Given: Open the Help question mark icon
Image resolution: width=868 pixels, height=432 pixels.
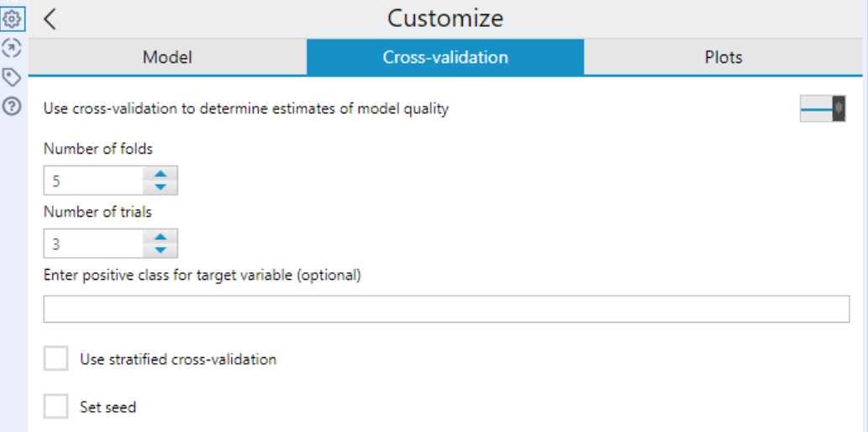Looking at the screenshot, I should (x=12, y=107).
